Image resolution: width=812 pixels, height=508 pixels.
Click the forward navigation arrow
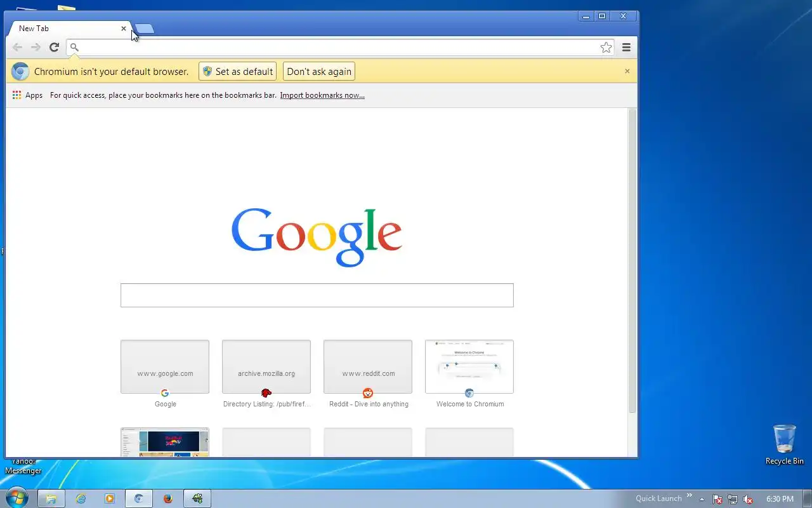click(x=36, y=47)
